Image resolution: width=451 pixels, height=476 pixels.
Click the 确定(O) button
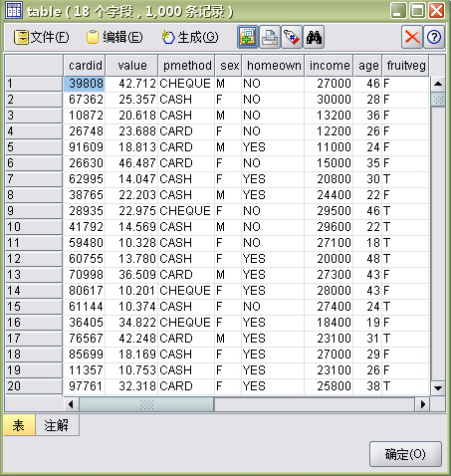(x=405, y=454)
